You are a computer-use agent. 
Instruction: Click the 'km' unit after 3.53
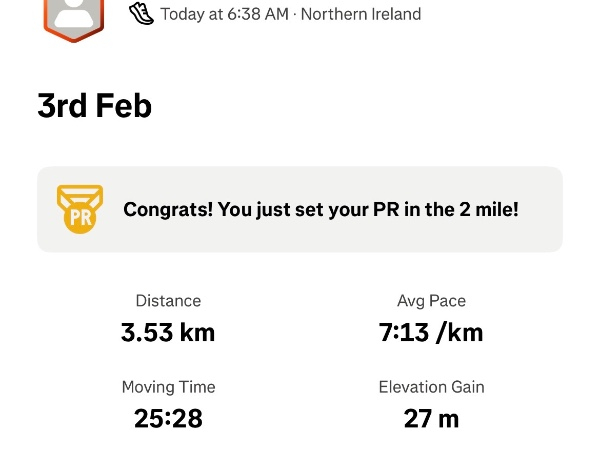coord(196,332)
